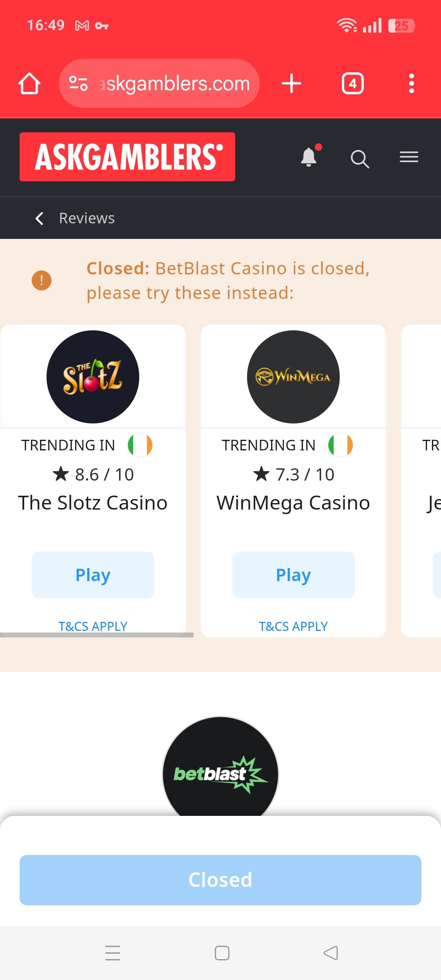This screenshot has width=441, height=980.
Task: Tap the Android back navigation button
Action: click(331, 953)
